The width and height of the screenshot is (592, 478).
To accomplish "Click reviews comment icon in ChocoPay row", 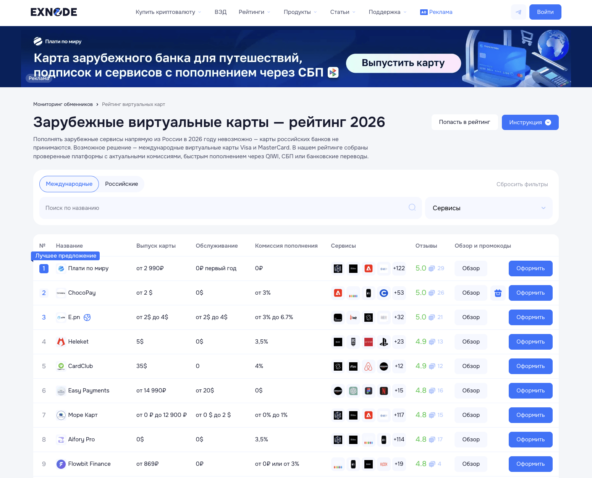I will click(432, 293).
